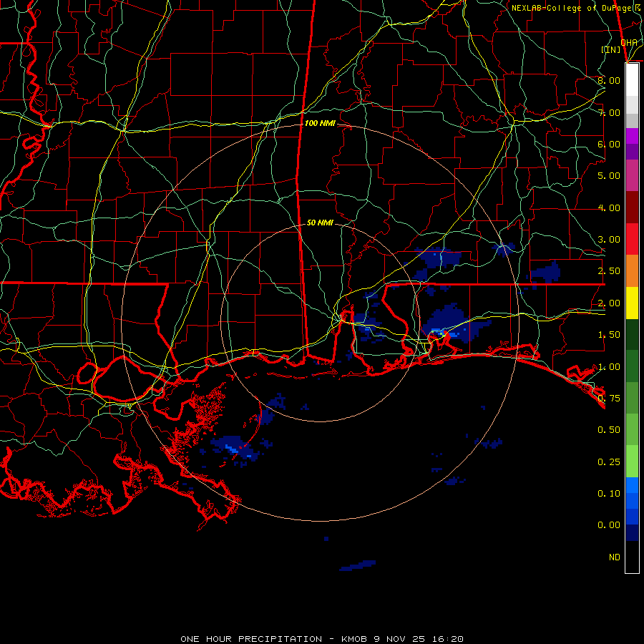
Task: Select the 2.50 legend value
Action: (609, 271)
